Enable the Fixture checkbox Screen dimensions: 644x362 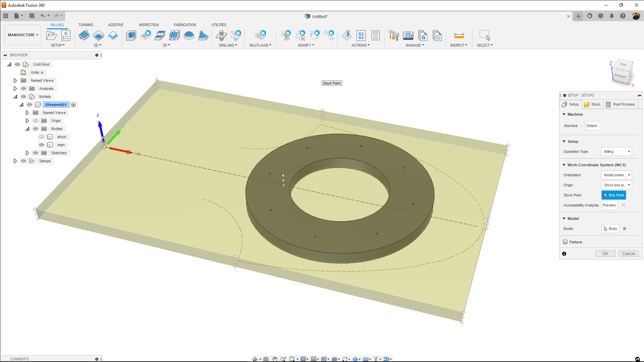566,242
